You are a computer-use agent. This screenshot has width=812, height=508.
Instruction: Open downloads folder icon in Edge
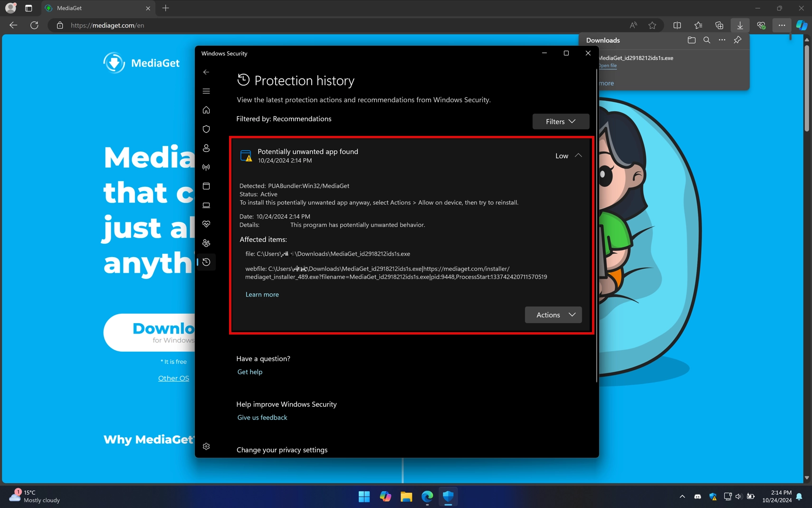[692, 40]
